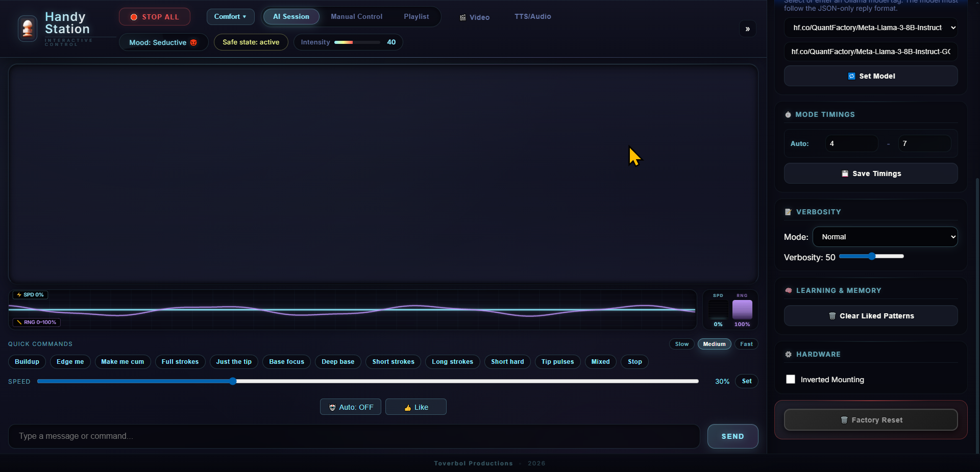Click the Short hard quick command
This screenshot has height=472, width=980.
pyautogui.click(x=507, y=362)
